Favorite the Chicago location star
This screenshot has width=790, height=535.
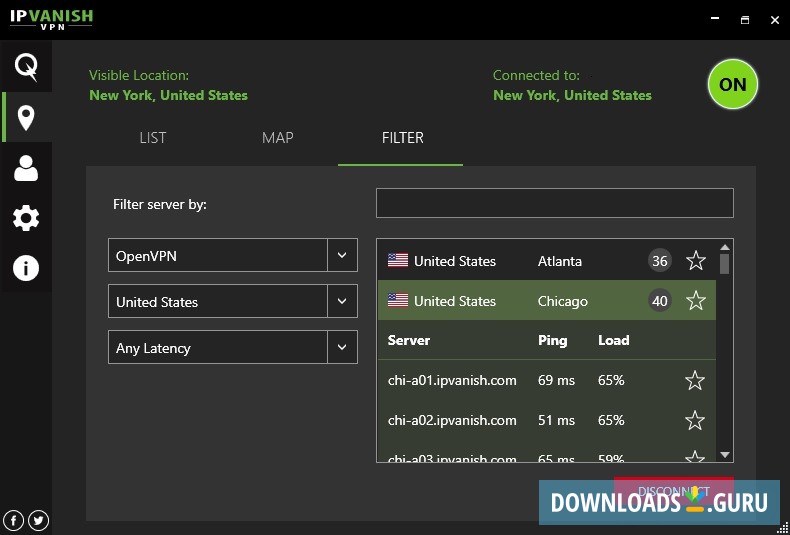pos(696,300)
